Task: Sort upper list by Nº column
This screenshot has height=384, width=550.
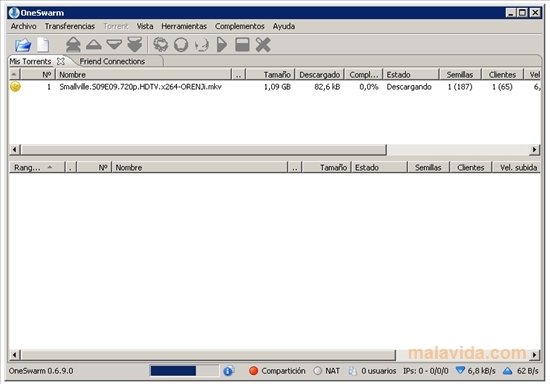Action: 38,74
